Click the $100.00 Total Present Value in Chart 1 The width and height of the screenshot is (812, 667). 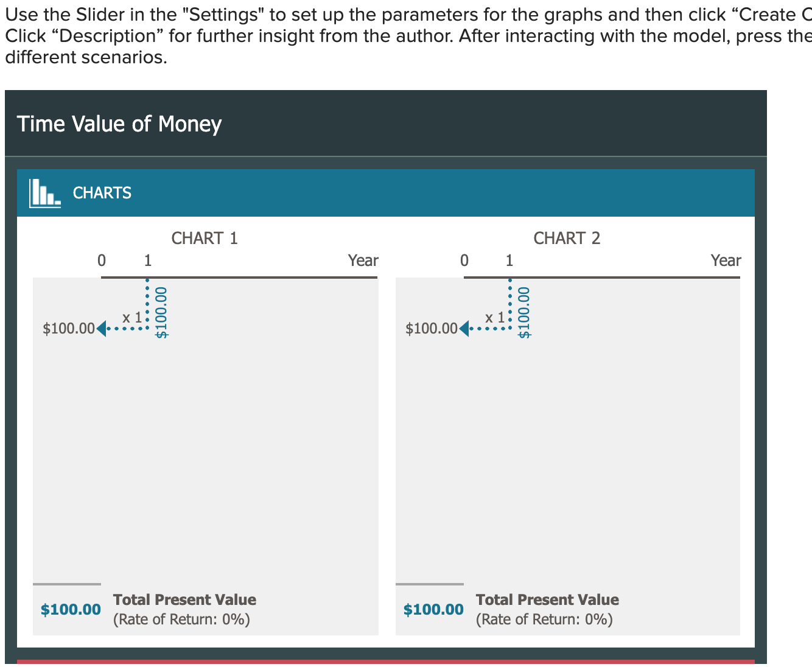pos(71,609)
